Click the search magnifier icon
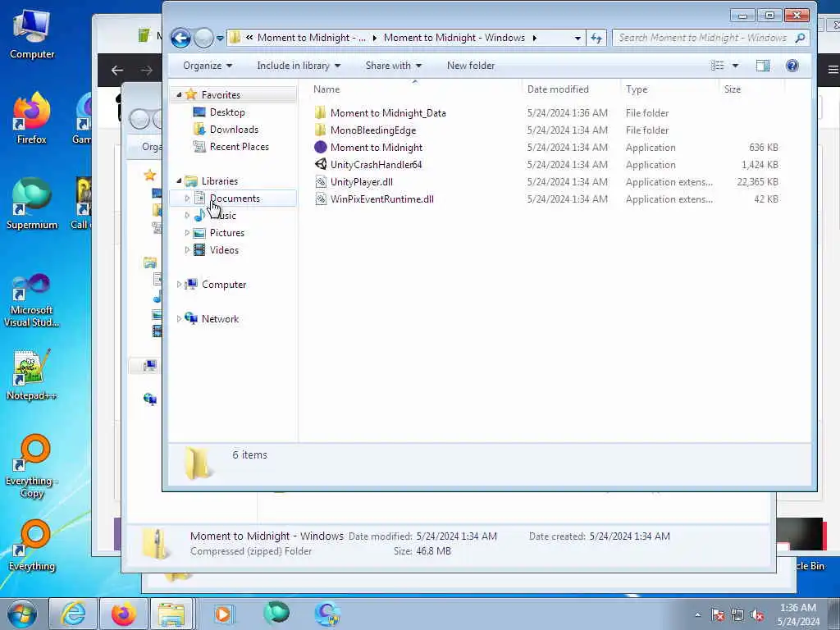Viewport: 840px width, 630px height. (x=801, y=38)
